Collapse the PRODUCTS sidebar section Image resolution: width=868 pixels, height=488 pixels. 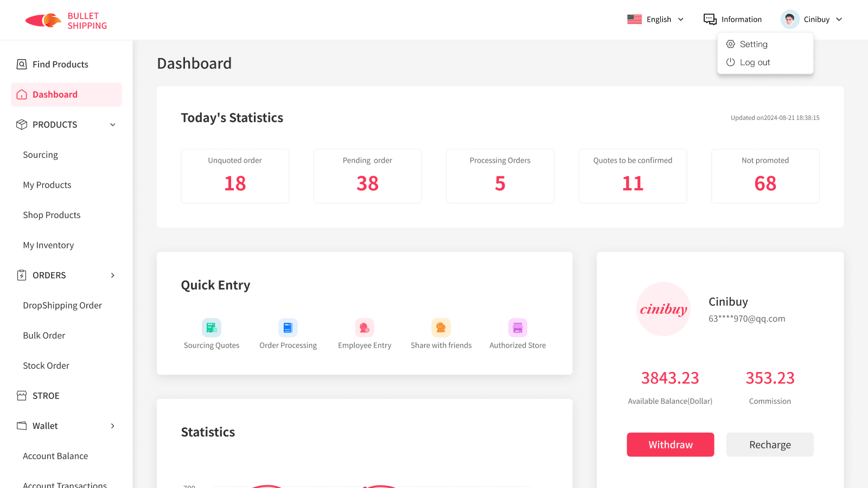tap(113, 125)
